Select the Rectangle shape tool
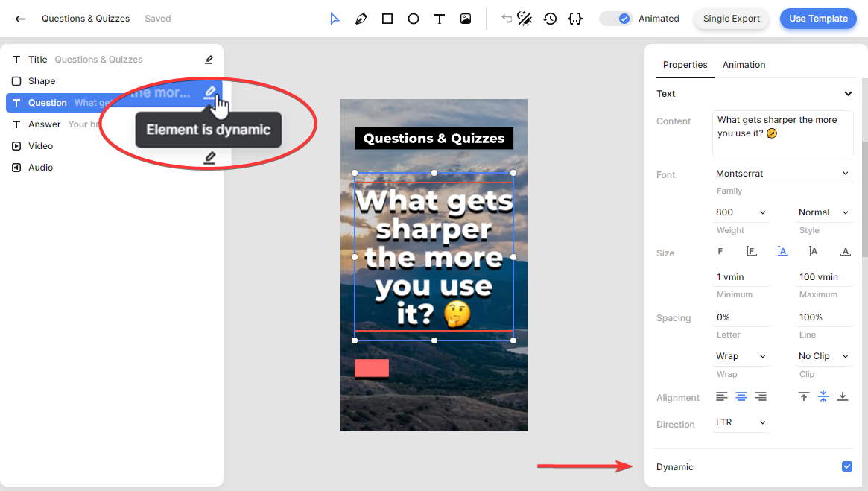Image resolution: width=868 pixels, height=491 pixels. 387,19
